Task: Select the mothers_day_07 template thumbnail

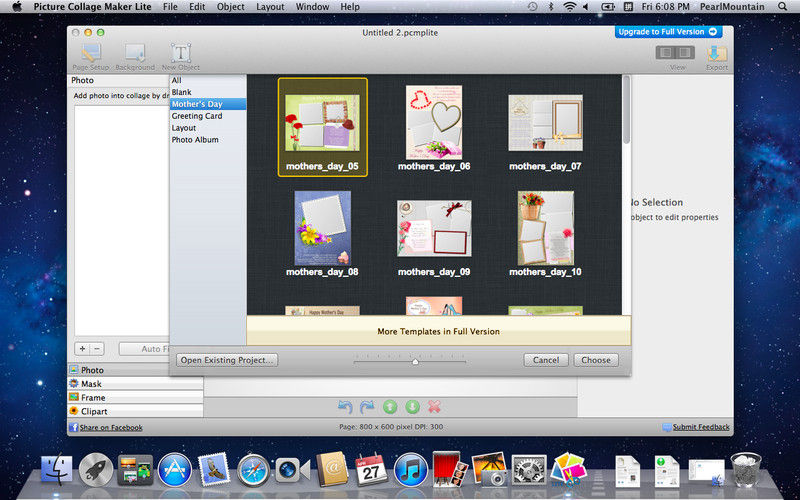Action: (x=545, y=123)
